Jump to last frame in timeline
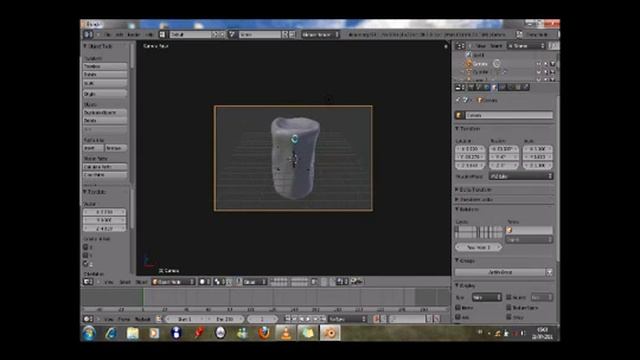This screenshot has width=640, height=360. click(322, 319)
